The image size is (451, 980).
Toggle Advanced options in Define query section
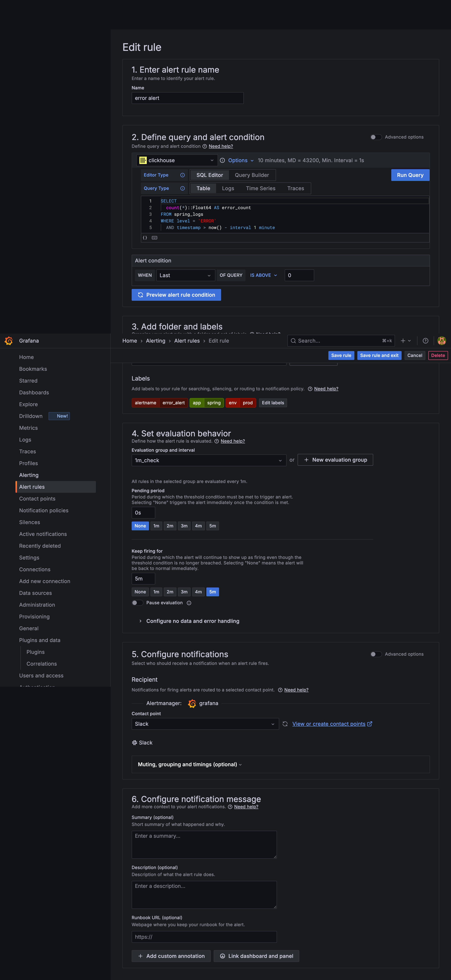coord(376,137)
